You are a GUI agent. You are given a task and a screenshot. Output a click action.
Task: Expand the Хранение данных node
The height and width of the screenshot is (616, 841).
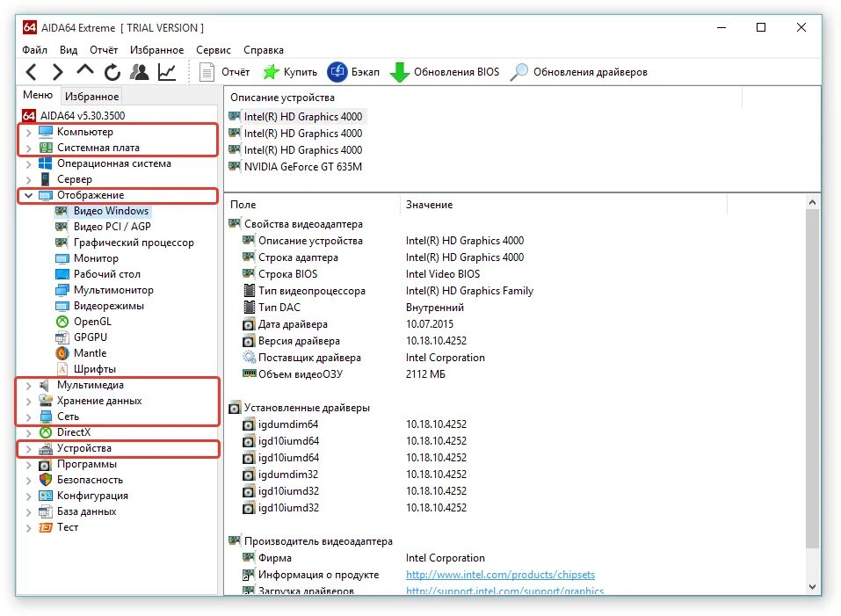(x=28, y=401)
